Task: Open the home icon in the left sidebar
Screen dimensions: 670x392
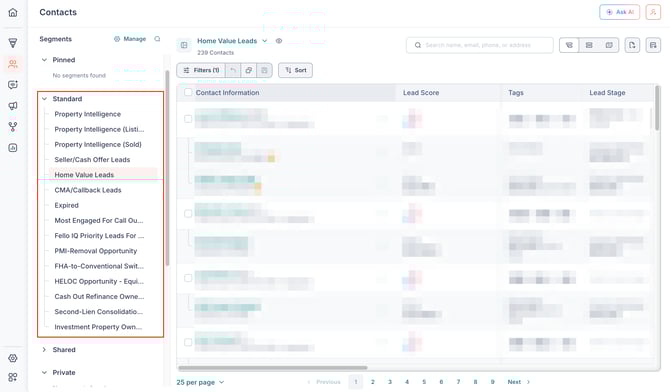Action: point(13,12)
